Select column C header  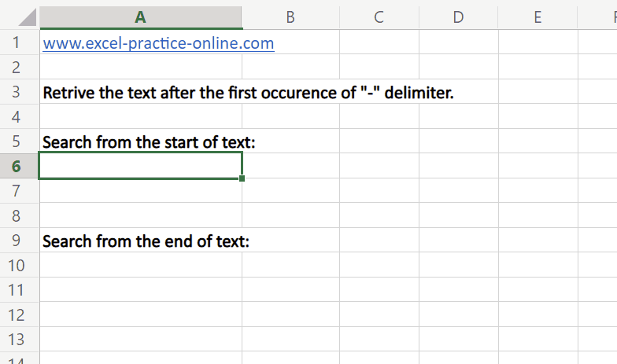[x=379, y=17]
